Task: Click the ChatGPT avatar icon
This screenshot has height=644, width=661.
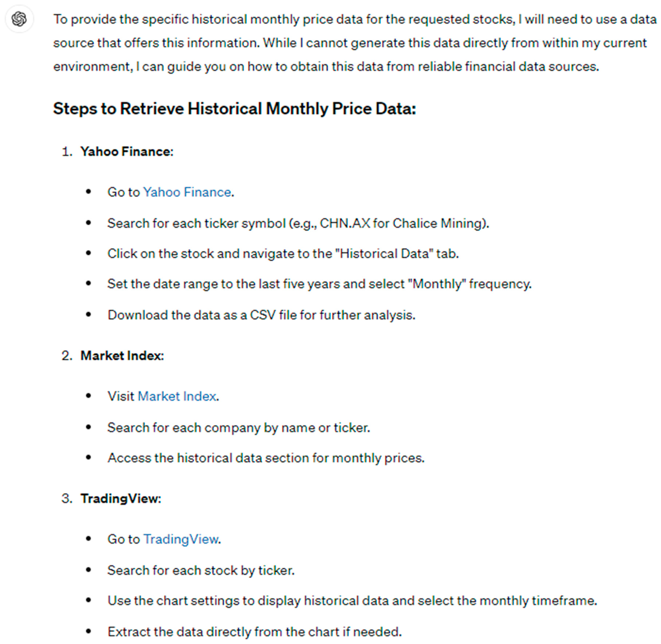Action: 19,19
